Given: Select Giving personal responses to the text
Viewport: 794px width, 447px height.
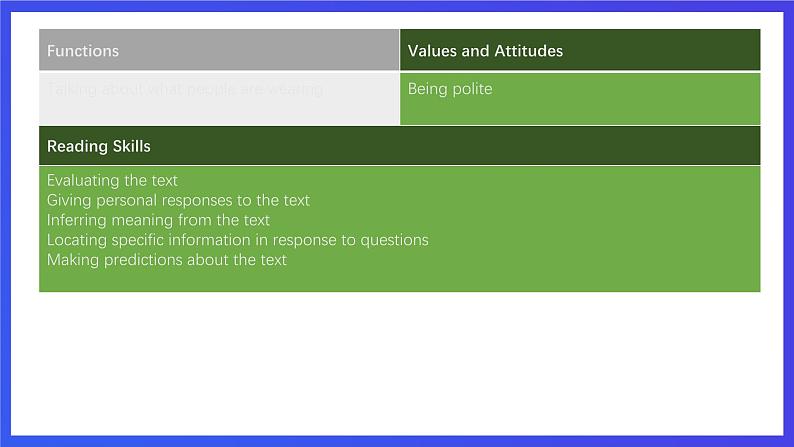Looking at the screenshot, I should (x=178, y=200).
